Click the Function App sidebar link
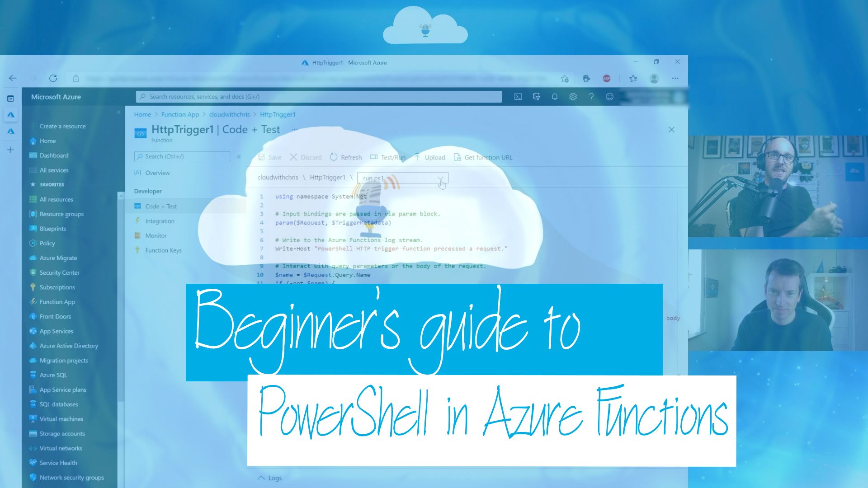The height and width of the screenshot is (488, 868). 57,301
